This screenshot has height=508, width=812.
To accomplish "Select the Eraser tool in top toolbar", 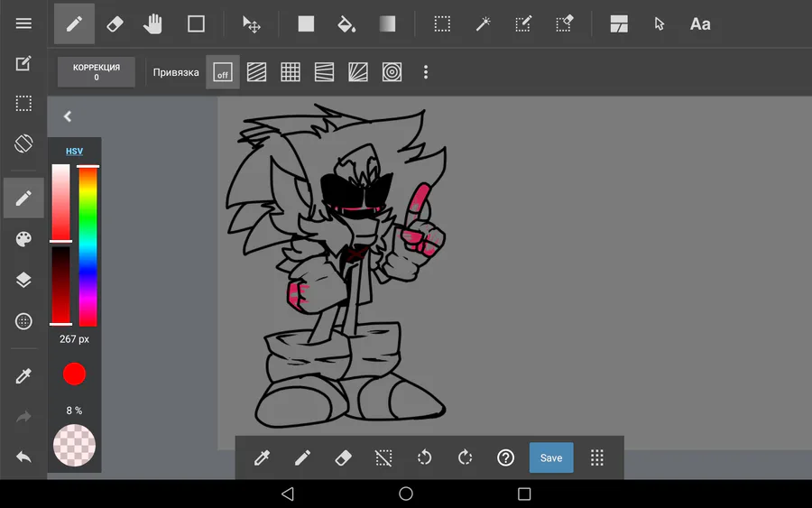I will coord(115,23).
